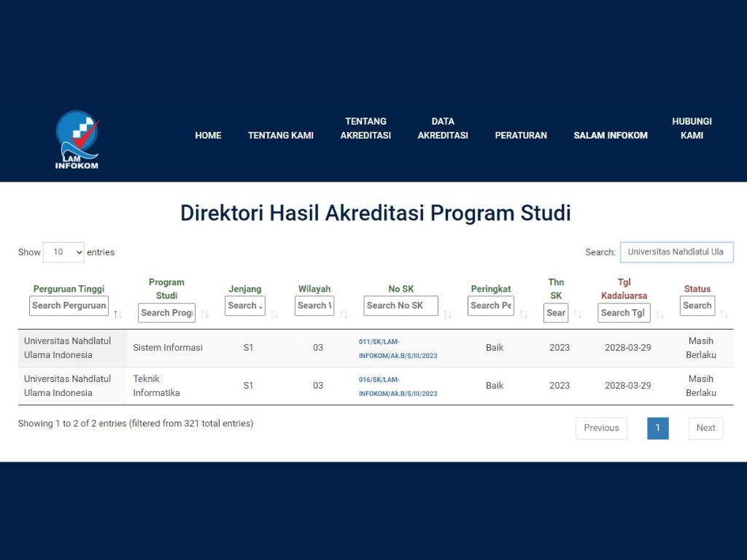Sort by Tgl Kadaluarsa column arrows
747x560 pixels.
(659, 314)
